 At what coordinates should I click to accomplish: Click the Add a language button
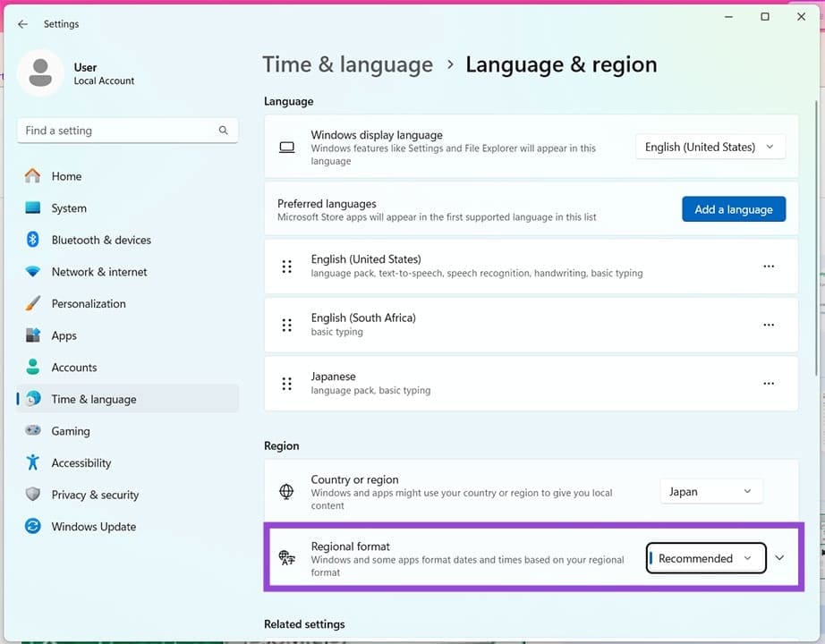[x=734, y=208]
